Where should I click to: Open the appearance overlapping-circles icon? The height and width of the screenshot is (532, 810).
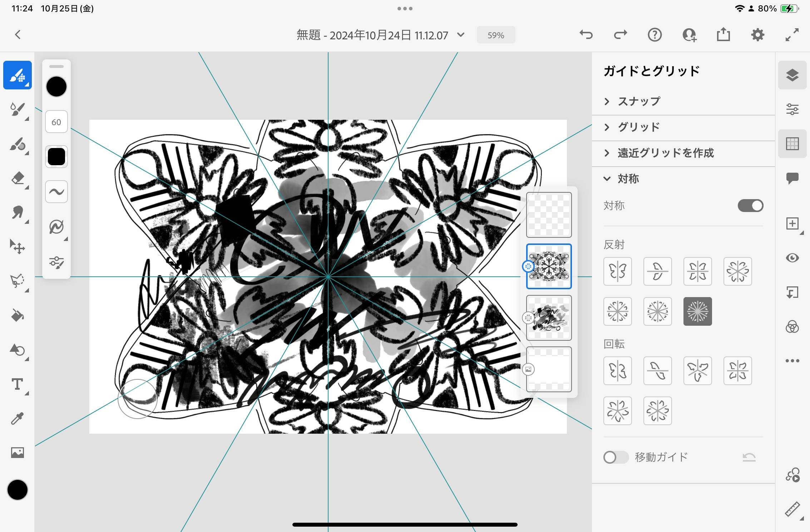[792, 327]
